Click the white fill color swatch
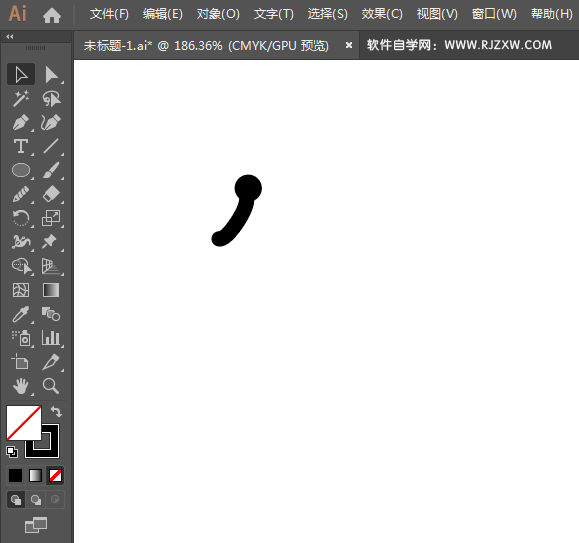The width and height of the screenshot is (579, 543). click(24, 423)
